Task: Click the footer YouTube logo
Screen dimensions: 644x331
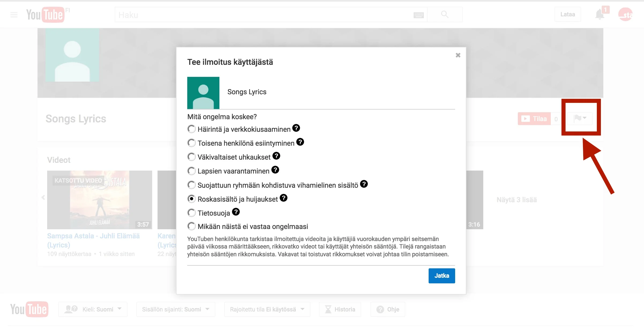Action: coord(29,309)
